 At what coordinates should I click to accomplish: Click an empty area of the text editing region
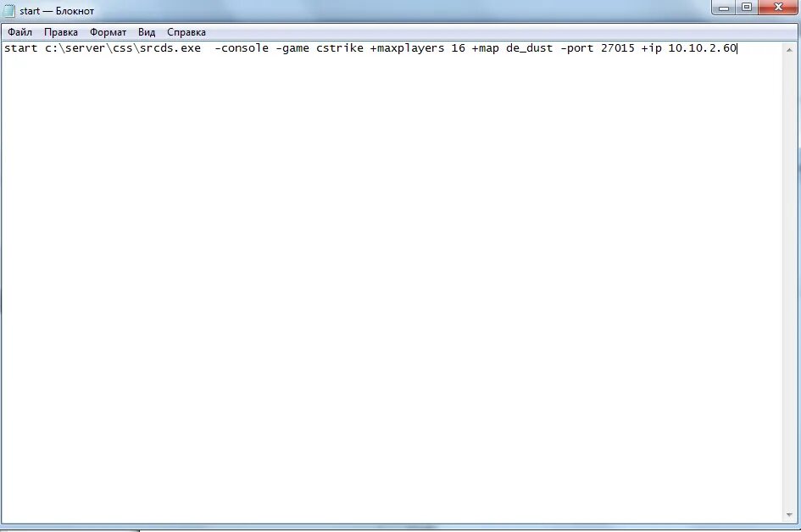click(381, 254)
